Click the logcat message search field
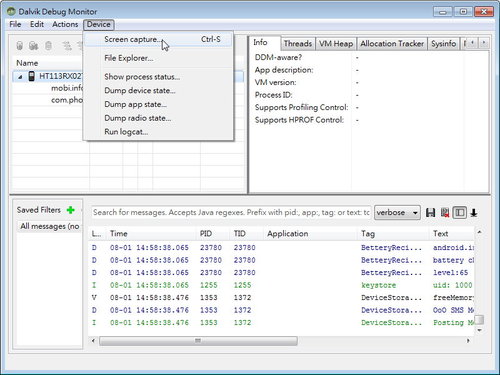Image resolution: width=500 pixels, height=375 pixels. pos(231,213)
